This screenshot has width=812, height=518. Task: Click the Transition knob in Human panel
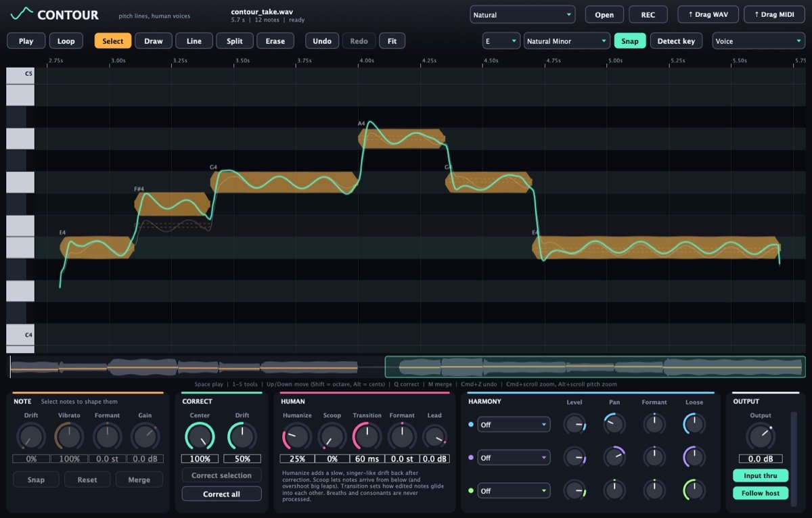[367, 436]
